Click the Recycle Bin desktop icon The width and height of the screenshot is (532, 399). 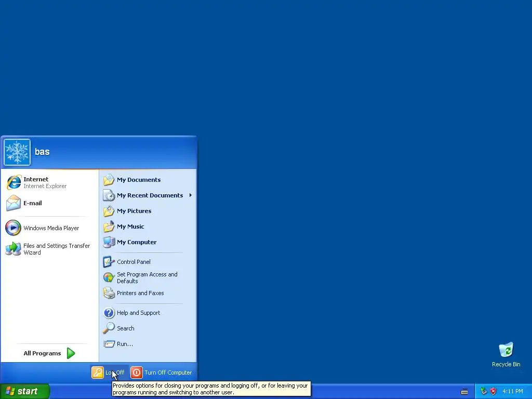(x=506, y=350)
